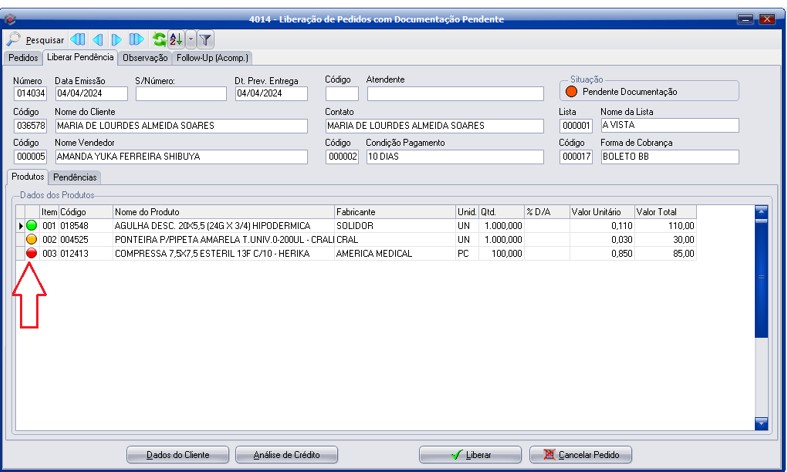Click green status indicator of item 001
The image size is (787, 472).
(31, 226)
